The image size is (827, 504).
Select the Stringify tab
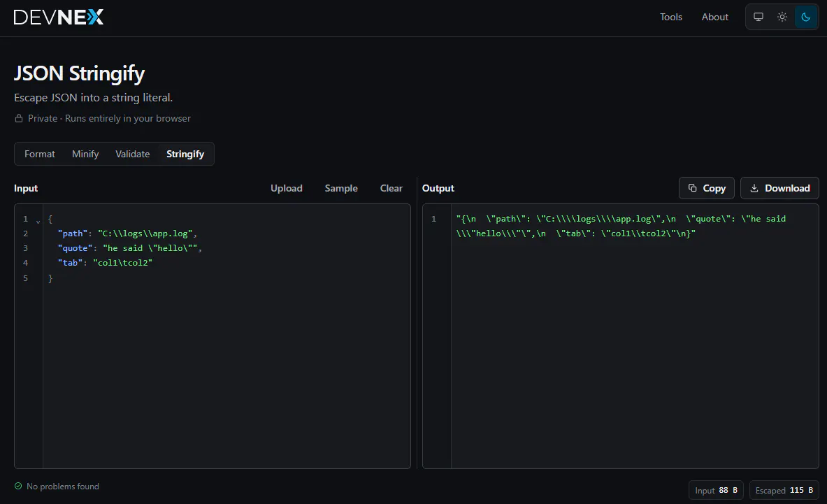pyautogui.click(x=185, y=154)
